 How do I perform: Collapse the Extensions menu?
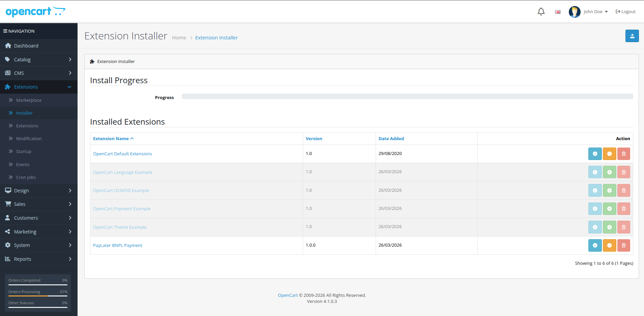pos(39,87)
